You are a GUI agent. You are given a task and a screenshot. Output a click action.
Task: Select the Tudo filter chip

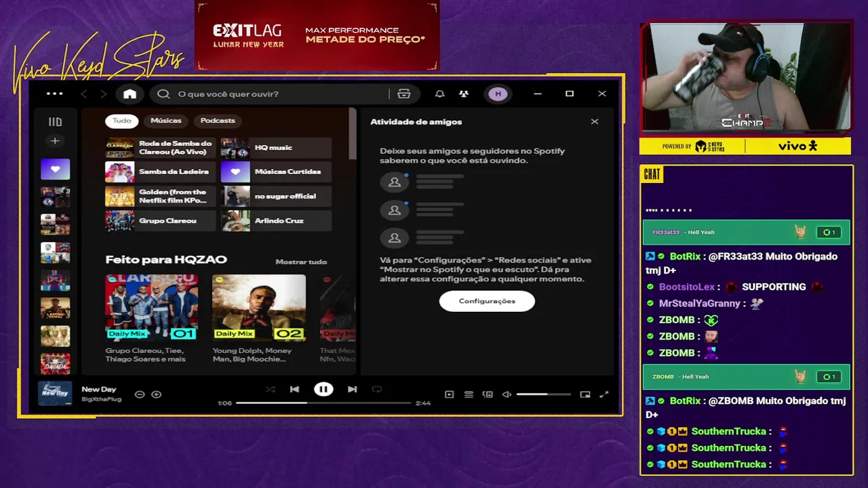[x=122, y=121]
